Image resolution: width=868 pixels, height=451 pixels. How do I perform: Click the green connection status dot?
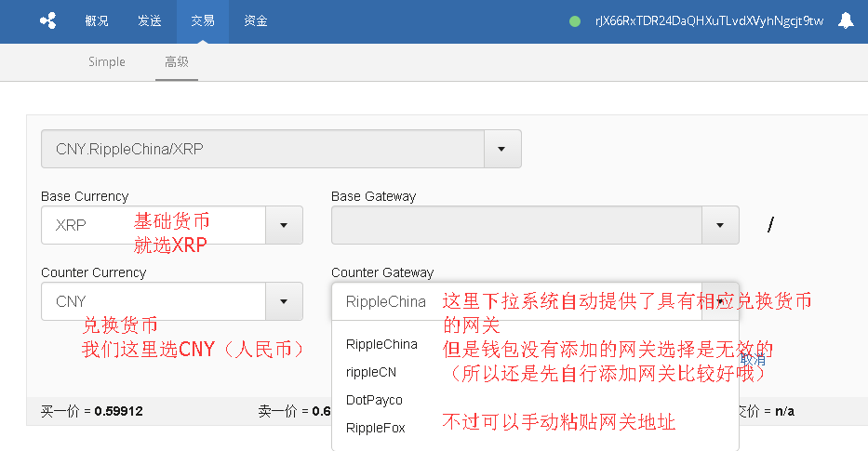575,20
